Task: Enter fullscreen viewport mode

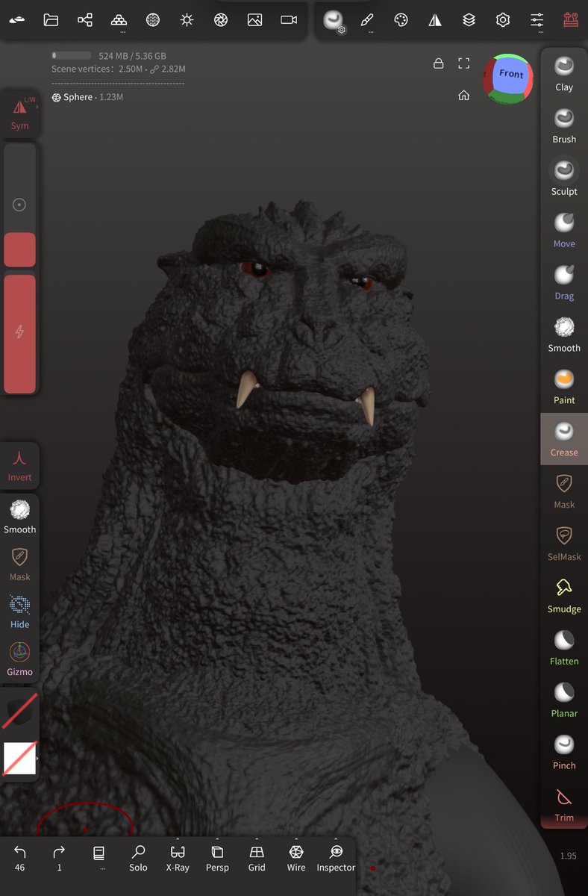Action: (464, 63)
